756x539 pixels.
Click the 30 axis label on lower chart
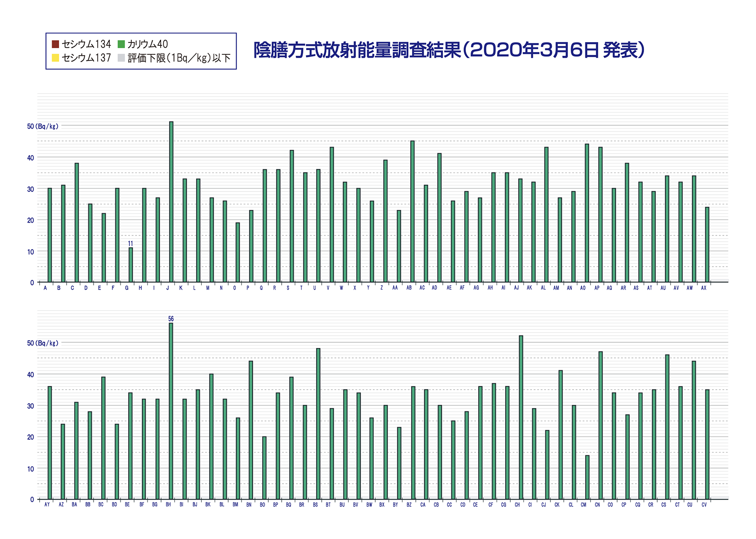(x=31, y=406)
